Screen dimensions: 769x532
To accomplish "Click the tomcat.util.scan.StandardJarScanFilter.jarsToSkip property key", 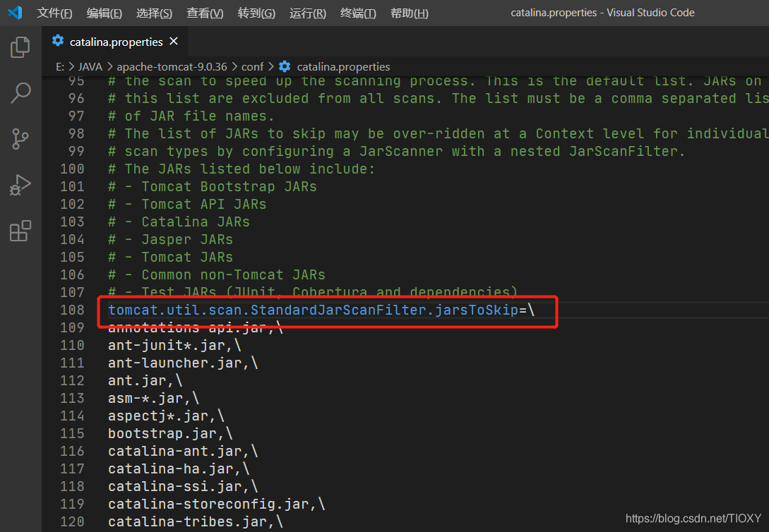I will pyautogui.click(x=313, y=310).
